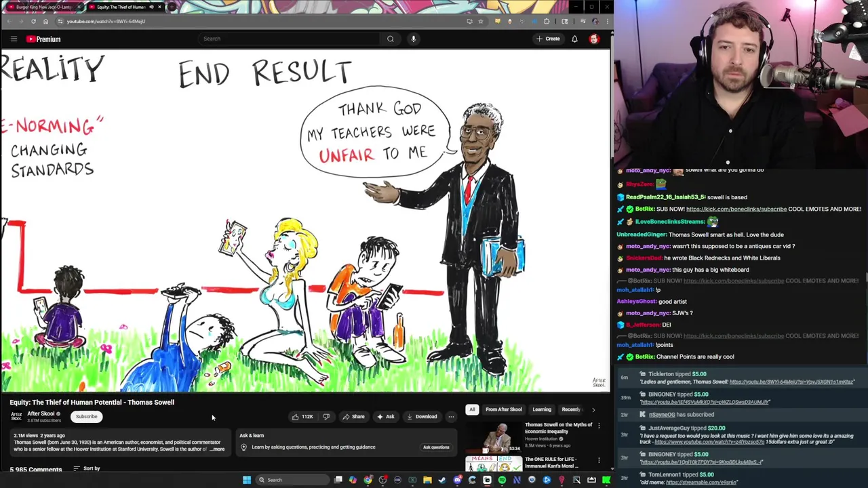
Task: Click the browser address bar URL
Action: pyautogui.click(x=106, y=21)
